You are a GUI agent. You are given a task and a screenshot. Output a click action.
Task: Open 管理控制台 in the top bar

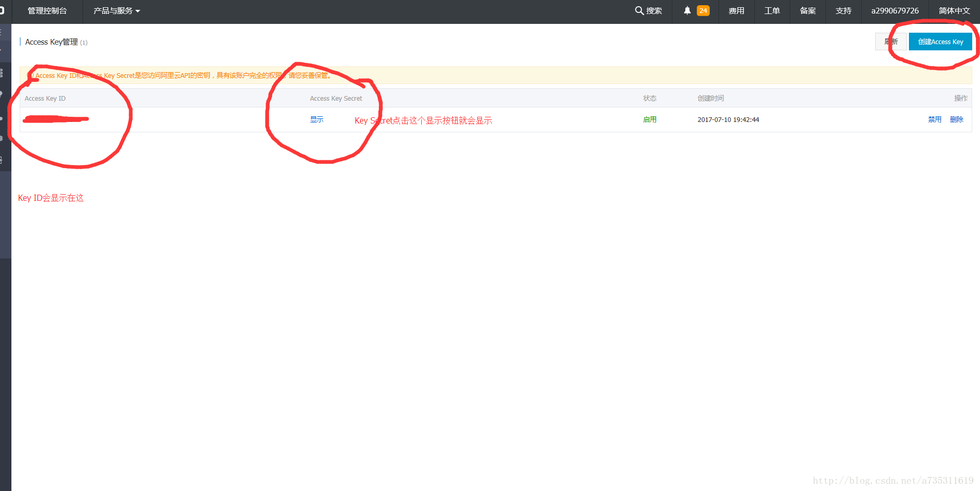click(47, 11)
